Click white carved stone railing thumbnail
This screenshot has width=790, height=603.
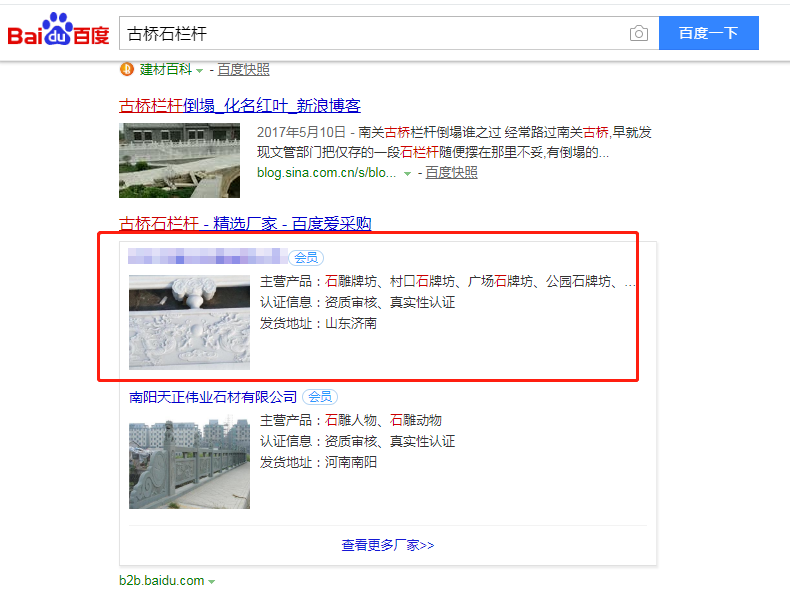click(x=189, y=322)
